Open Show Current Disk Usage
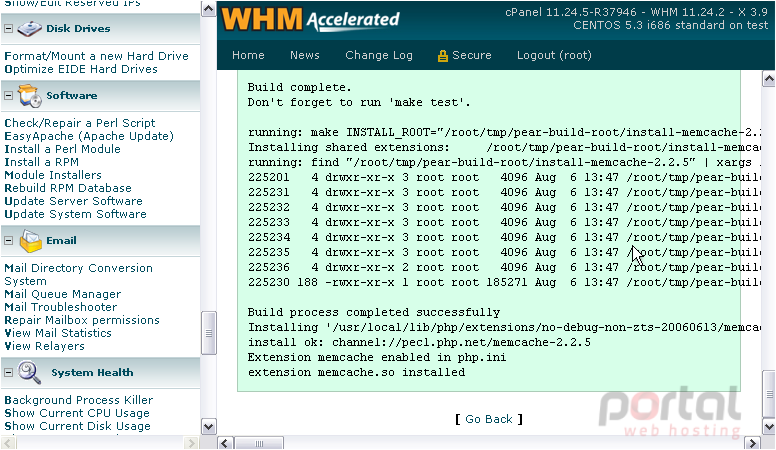The height and width of the screenshot is (450, 776). tap(77, 426)
